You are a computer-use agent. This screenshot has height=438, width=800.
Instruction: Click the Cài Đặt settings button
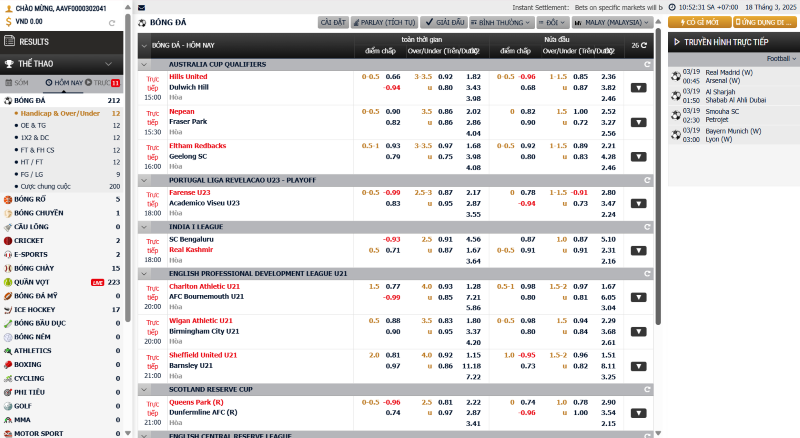tap(333, 21)
